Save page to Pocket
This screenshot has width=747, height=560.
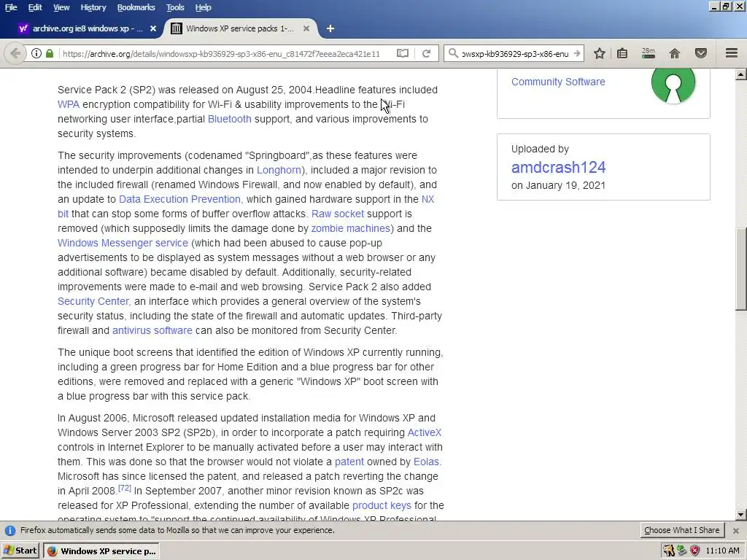[701, 53]
